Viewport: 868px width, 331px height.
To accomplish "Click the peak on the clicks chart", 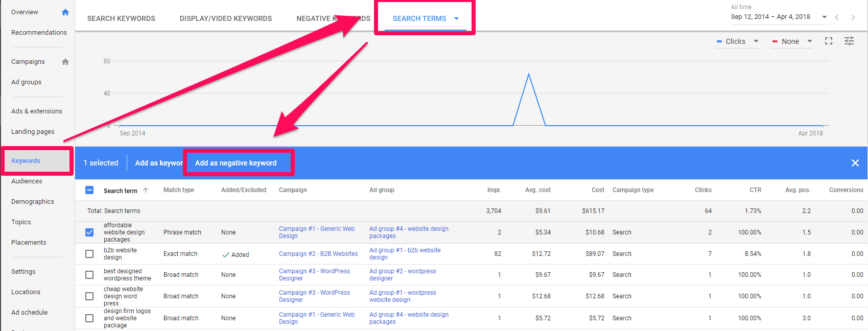I will 528,75.
